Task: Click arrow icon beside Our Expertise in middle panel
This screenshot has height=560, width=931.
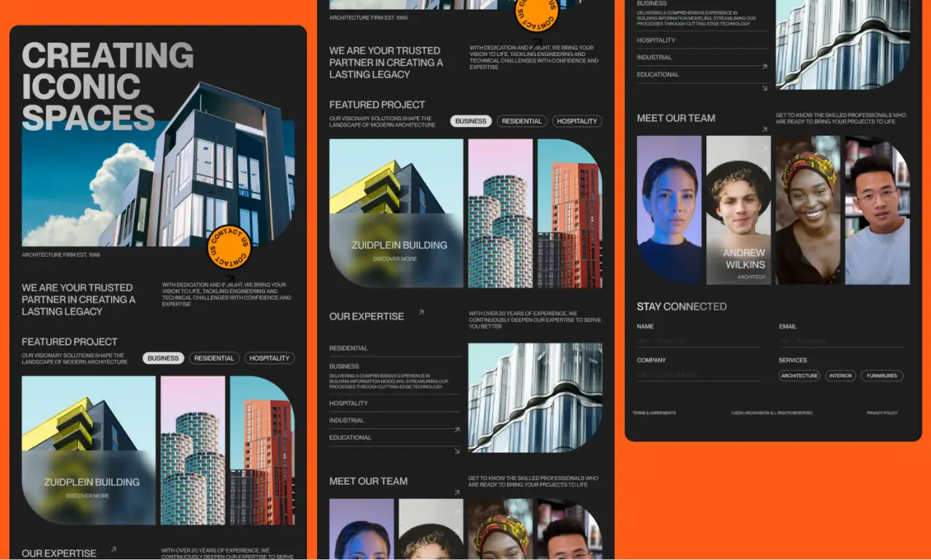Action: (x=421, y=313)
